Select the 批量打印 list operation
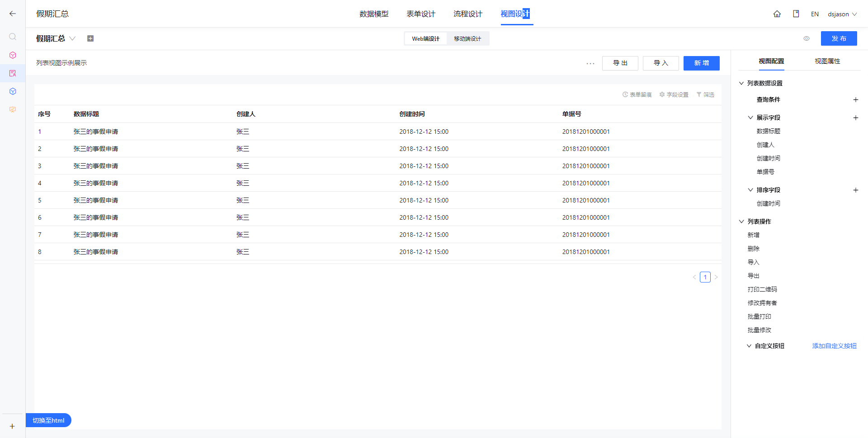This screenshot has height=438, width=868. point(759,316)
